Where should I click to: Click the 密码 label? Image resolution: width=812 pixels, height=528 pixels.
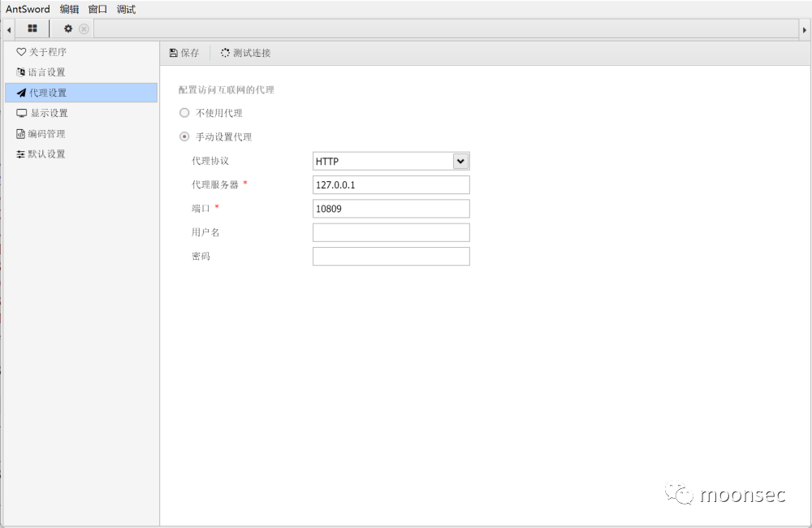point(201,256)
